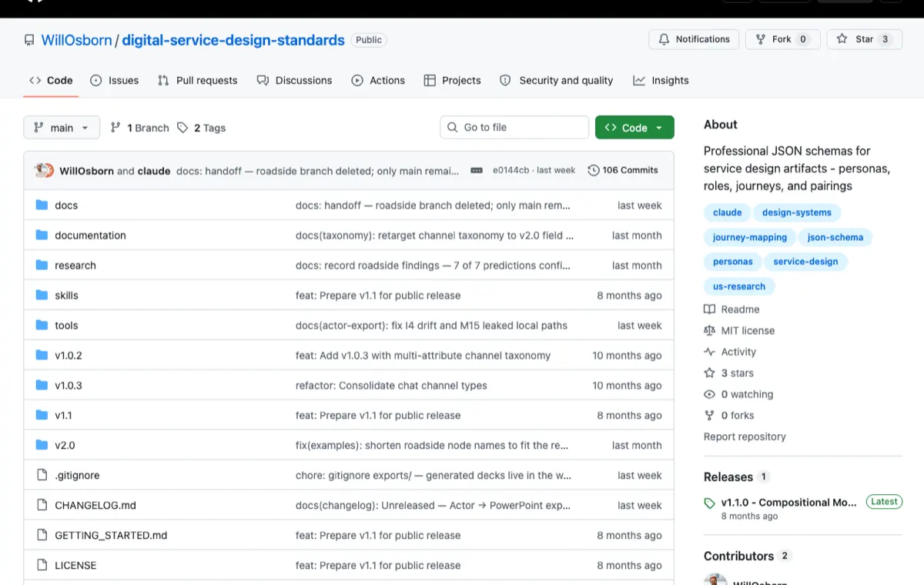Click the Fork button
The height and width of the screenshot is (585, 924).
coord(782,39)
